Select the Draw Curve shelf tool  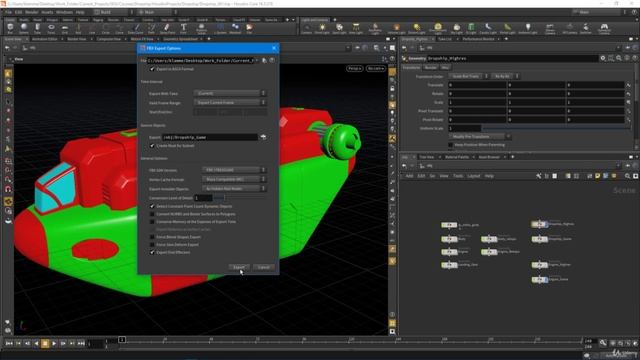[136, 29]
